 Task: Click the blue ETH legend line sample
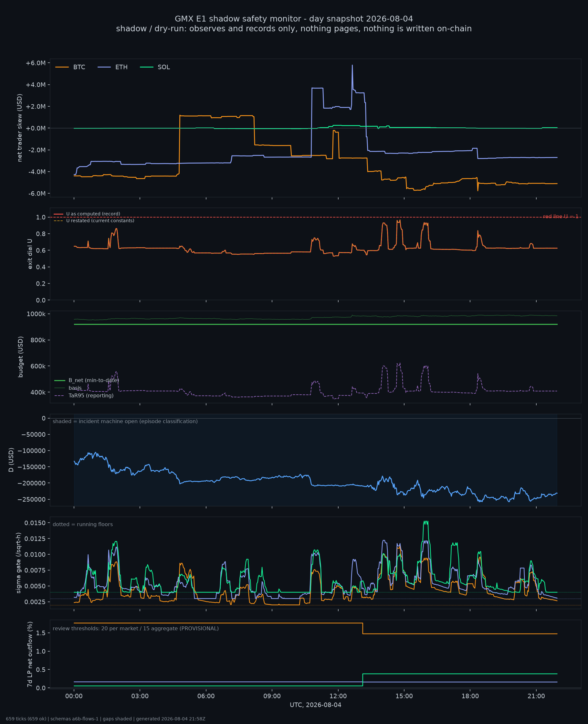pos(104,67)
